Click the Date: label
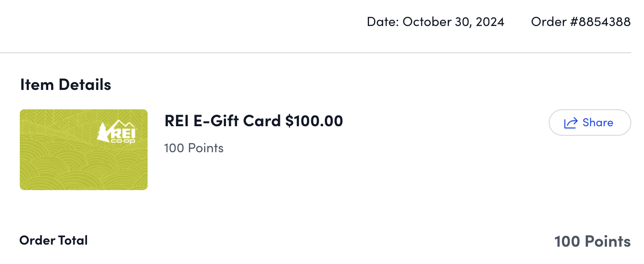Image resolution: width=644 pixels, height=264 pixels. click(383, 22)
